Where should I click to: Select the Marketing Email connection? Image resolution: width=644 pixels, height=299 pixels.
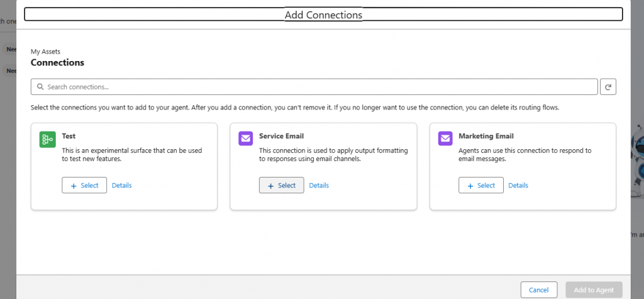click(x=480, y=185)
